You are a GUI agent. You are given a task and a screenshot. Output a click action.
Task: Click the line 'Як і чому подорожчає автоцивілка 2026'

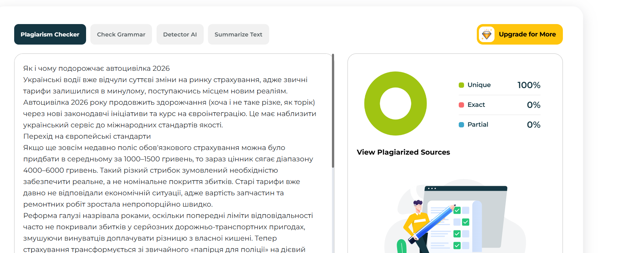click(x=96, y=68)
